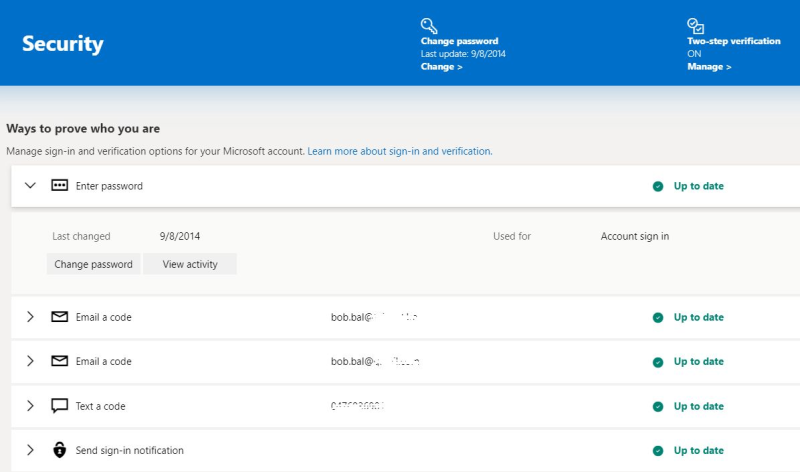Open the Change > link in header

[441, 67]
